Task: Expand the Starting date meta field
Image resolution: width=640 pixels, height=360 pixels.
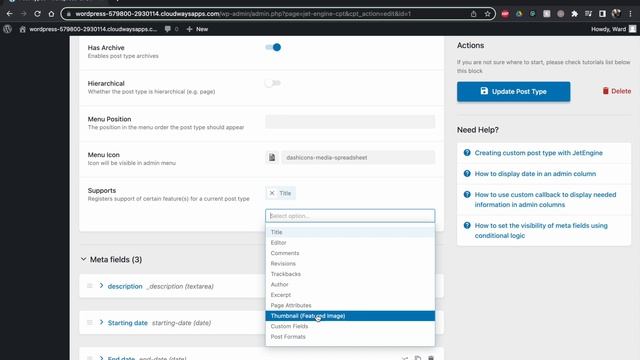Action: (101, 322)
